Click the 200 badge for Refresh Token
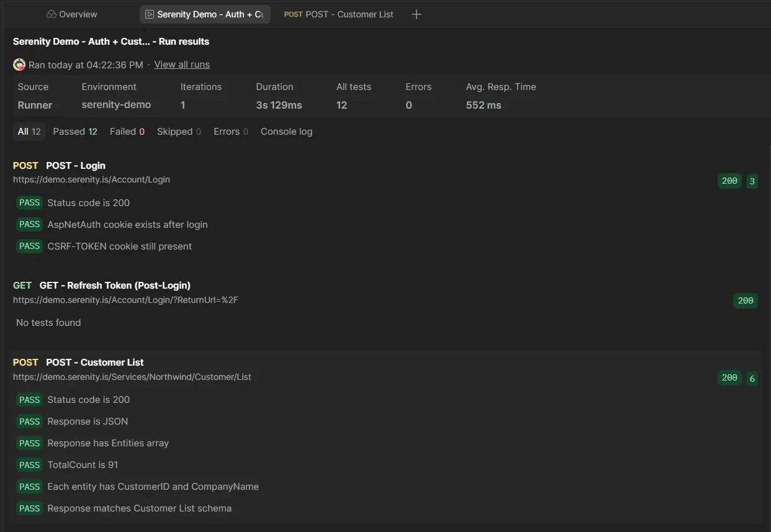The image size is (771, 532). pos(745,301)
